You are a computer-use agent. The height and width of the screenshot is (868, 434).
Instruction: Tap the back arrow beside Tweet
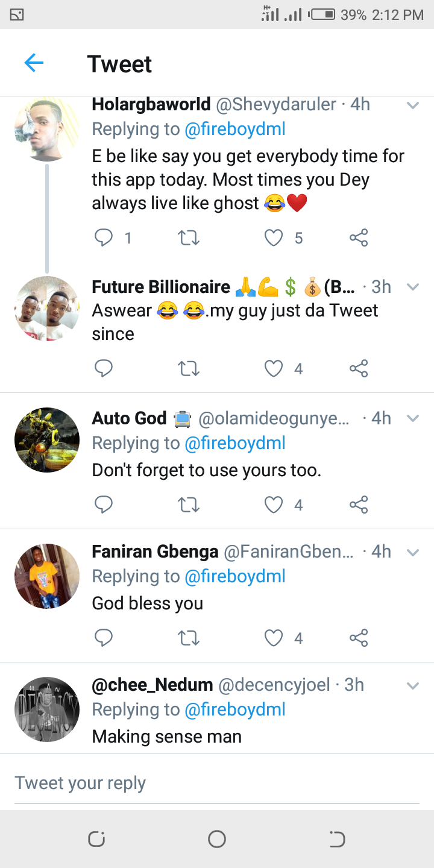click(x=34, y=63)
